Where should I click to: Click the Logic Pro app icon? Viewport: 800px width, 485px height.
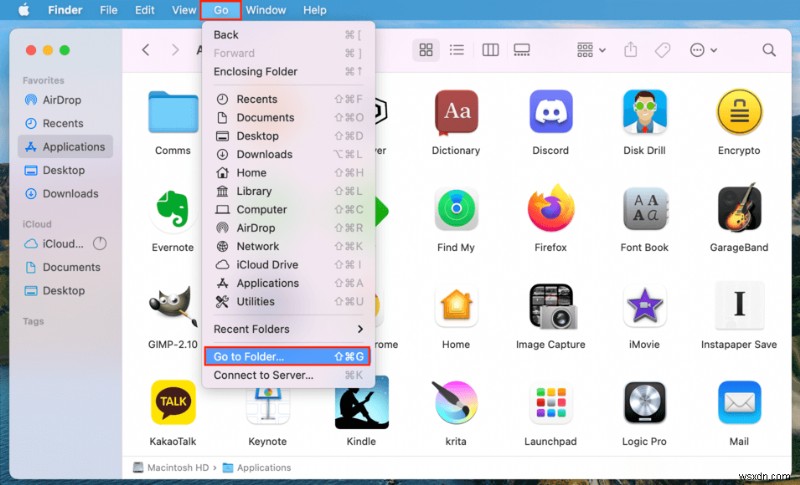644,402
